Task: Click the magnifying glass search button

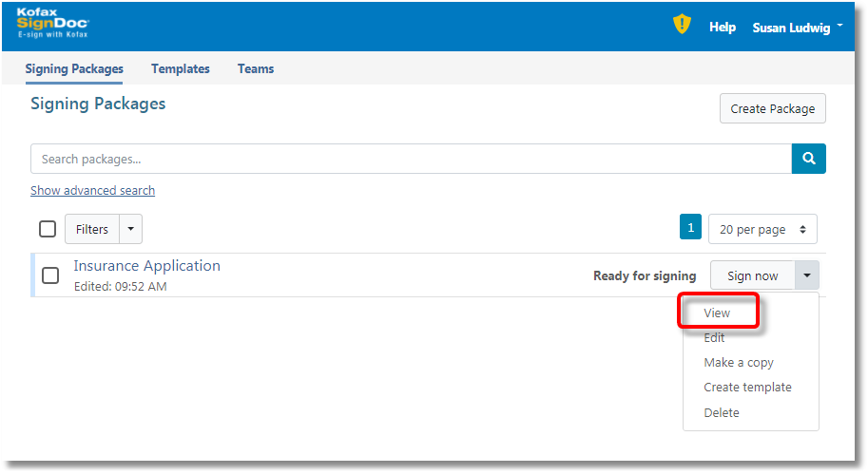Action: [808, 159]
